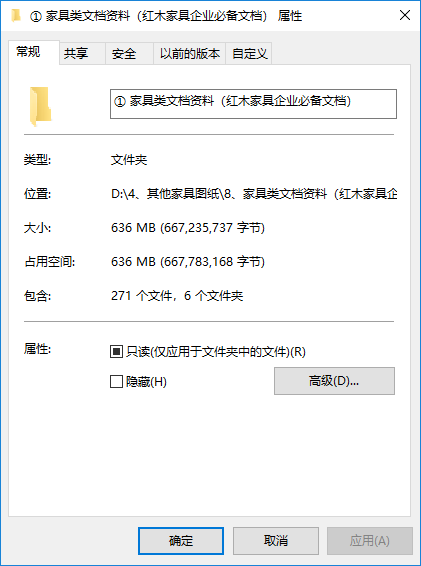This screenshot has height=566, width=421.
Task: Click the 大小 value 636 MB (667,235,737 字节)
Action: point(188,228)
